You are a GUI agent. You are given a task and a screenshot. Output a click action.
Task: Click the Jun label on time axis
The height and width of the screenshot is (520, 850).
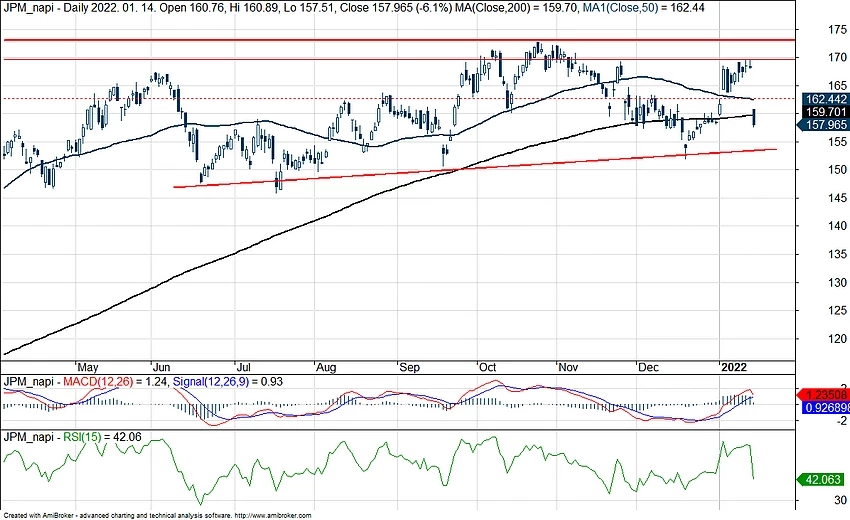[x=161, y=367]
